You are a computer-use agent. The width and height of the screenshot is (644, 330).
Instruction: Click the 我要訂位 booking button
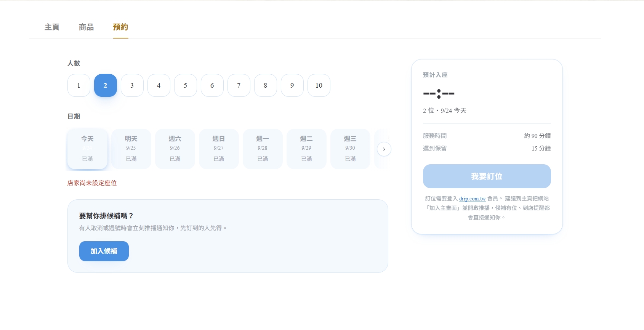pyautogui.click(x=487, y=176)
